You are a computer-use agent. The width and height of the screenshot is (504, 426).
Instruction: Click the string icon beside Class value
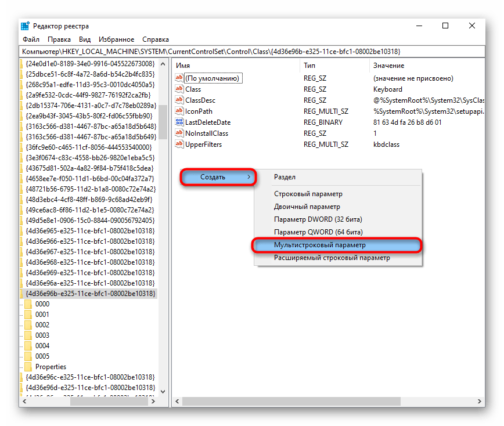point(179,89)
